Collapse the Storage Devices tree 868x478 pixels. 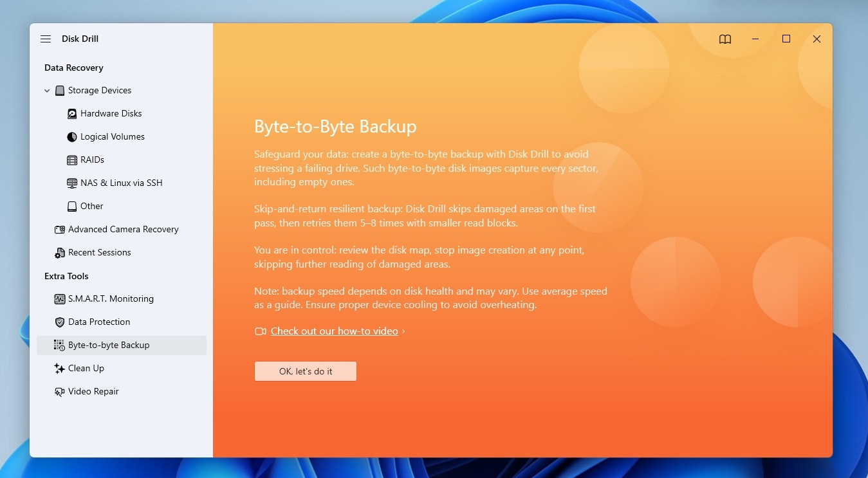click(x=47, y=91)
